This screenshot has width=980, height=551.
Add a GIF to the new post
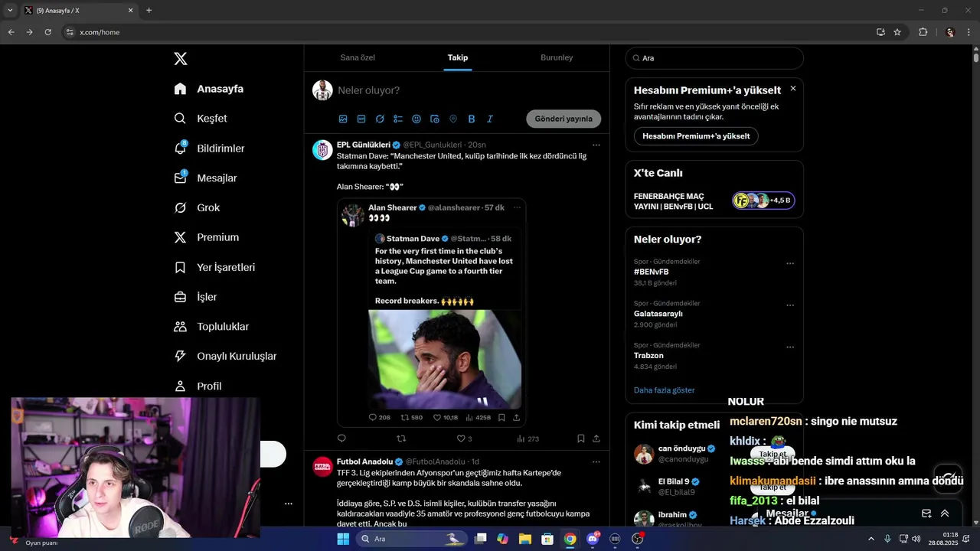point(361,119)
